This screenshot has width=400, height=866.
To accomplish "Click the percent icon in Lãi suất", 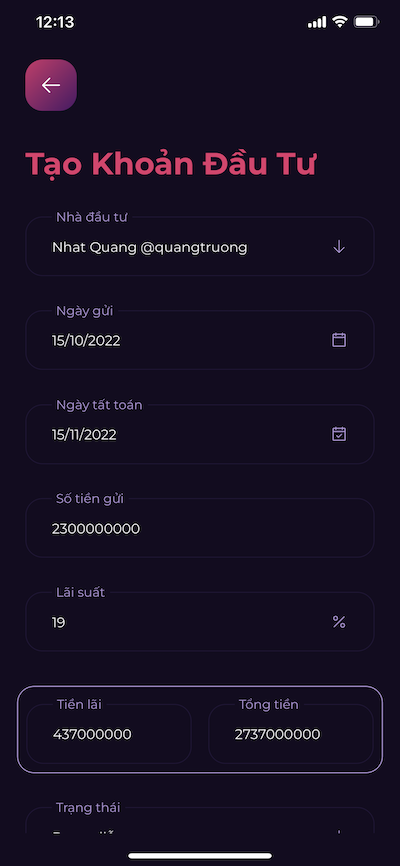I will tap(339, 622).
